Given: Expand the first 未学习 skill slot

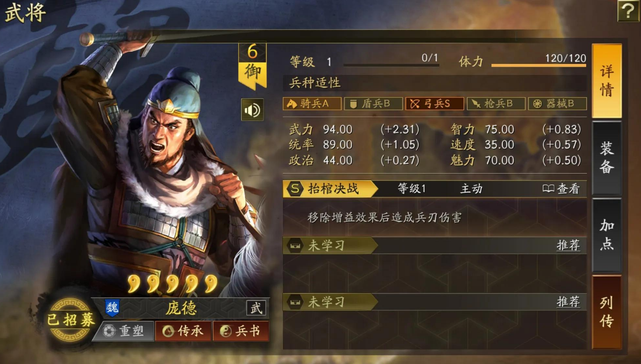Looking at the screenshot, I should coord(434,246).
